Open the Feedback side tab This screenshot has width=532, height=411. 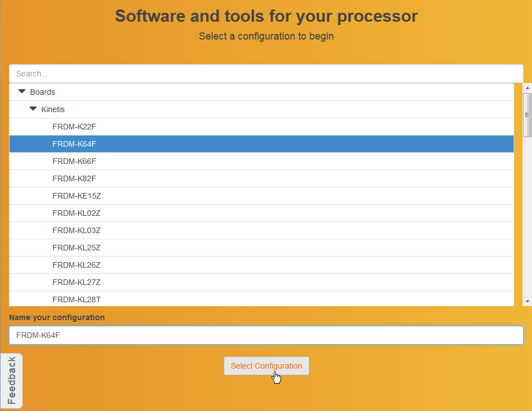coord(12,380)
